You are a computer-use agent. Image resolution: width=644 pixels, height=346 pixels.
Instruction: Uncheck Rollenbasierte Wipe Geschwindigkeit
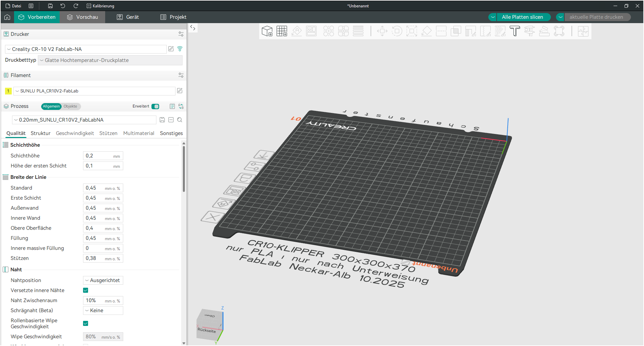pyautogui.click(x=86, y=324)
